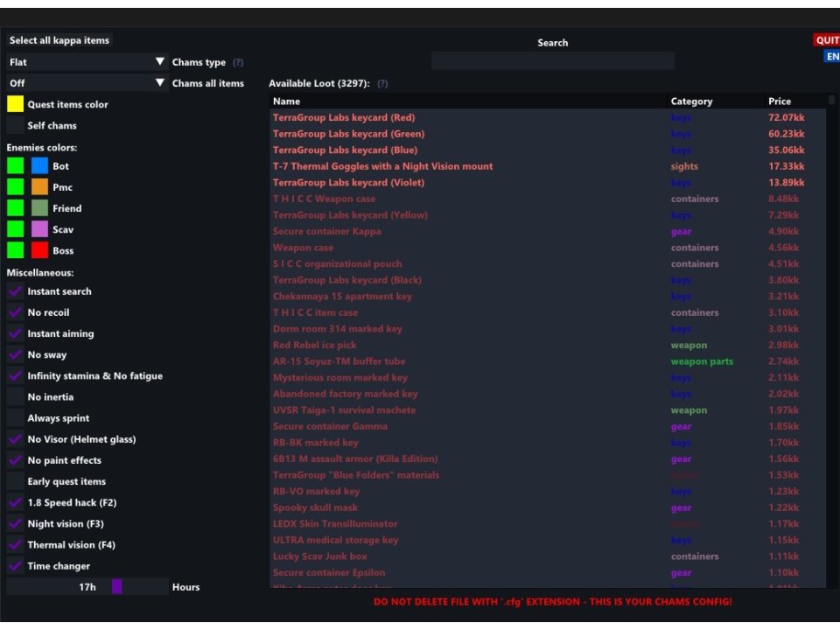Click the 72.07kk price cell
840x630 pixels.
pyautogui.click(x=786, y=117)
